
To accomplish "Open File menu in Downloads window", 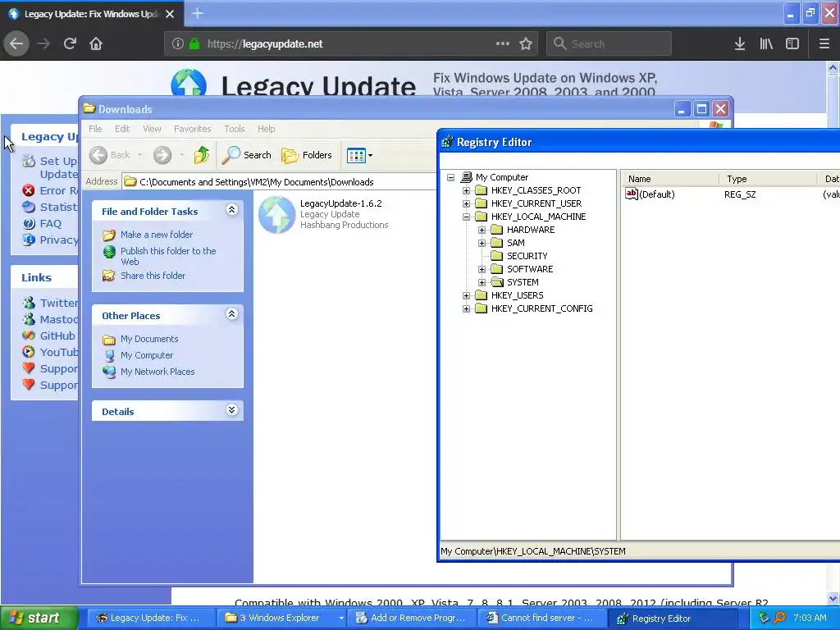I will [95, 129].
